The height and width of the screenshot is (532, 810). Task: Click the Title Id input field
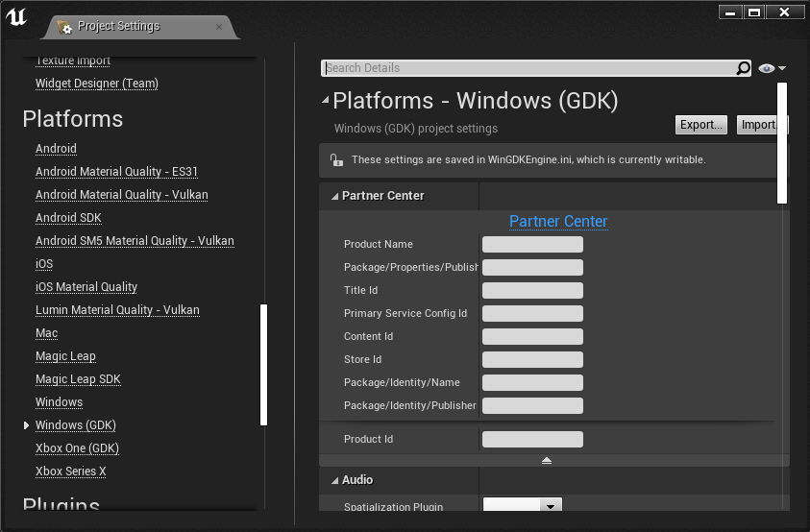coord(532,290)
